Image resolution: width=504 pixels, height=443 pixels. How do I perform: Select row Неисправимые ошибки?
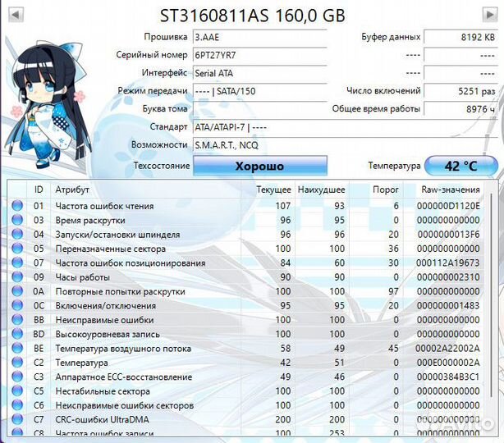pyautogui.click(x=246, y=320)
